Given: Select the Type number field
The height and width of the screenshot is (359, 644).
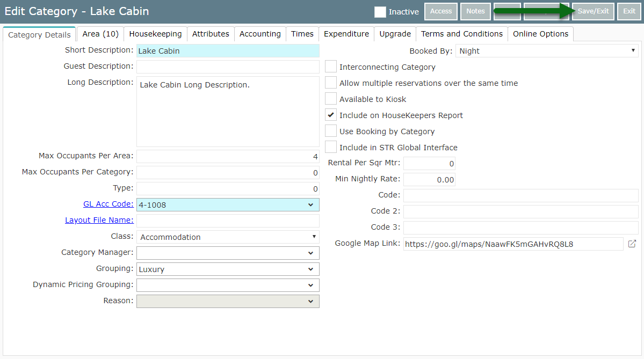Looking at the screenshot, I should point(228,189).
